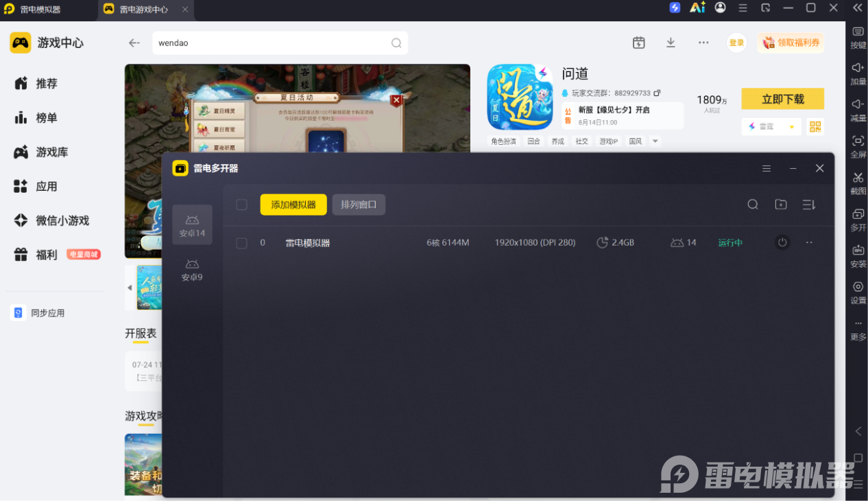Screen dimensions: 868x501
Task: Switch to the 雷电模拟器 tab
Action: 40,10
